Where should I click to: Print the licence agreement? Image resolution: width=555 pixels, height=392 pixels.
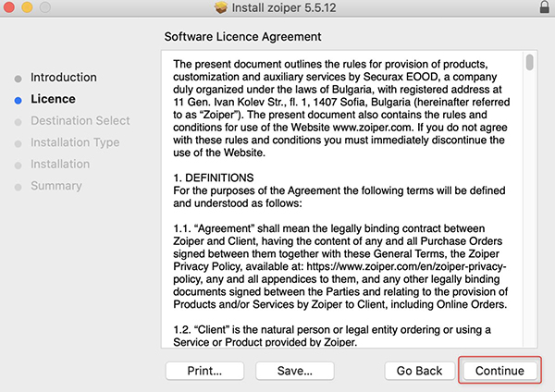pyautogui.click(x=204, y=371)
